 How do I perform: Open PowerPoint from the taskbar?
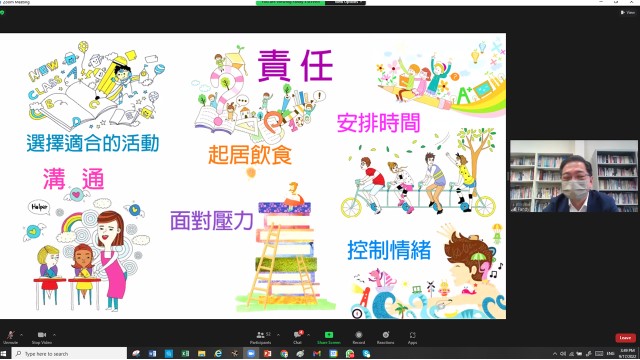pyautogui.click(x=267, y=353)
